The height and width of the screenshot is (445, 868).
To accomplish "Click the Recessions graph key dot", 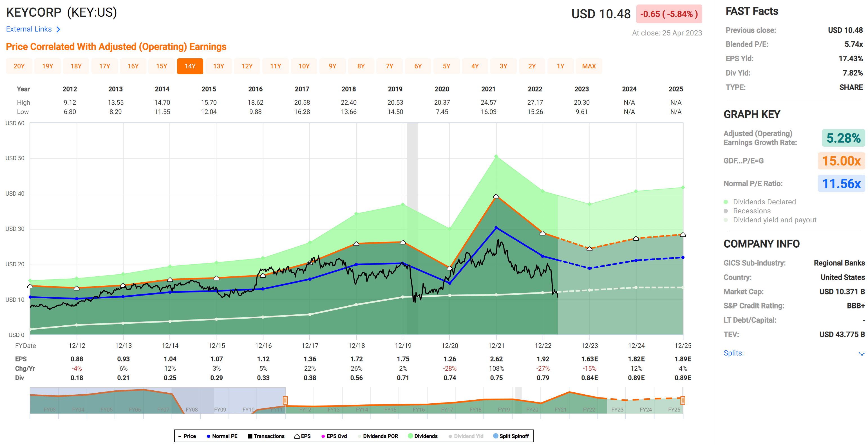I will [726, 211].
